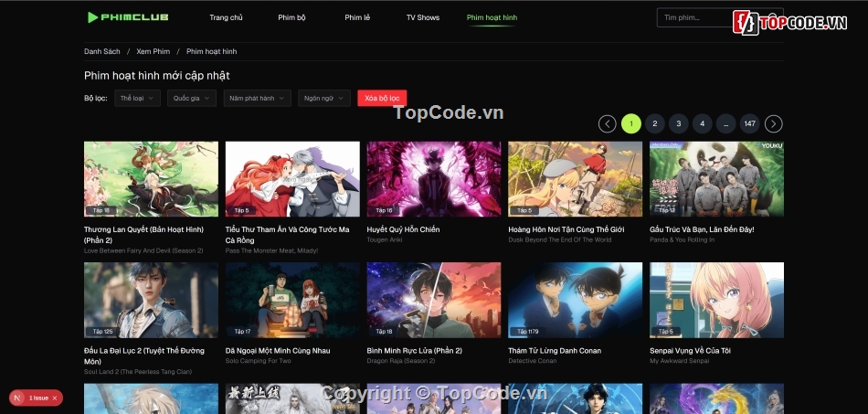Open Detective Conan thumbnail
Screen dimensions: 868x414
point(575,300)
